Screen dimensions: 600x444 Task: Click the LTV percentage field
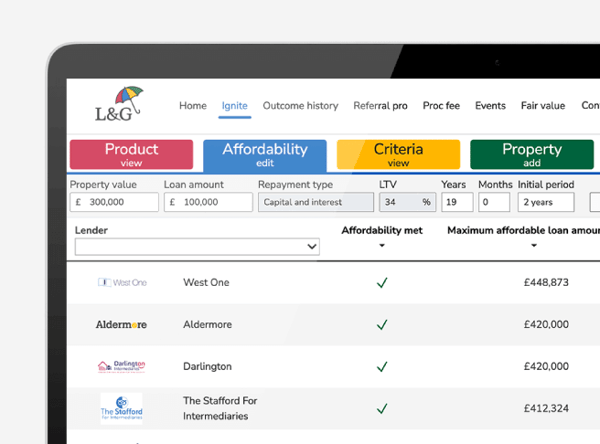click(x=408, y=202)
